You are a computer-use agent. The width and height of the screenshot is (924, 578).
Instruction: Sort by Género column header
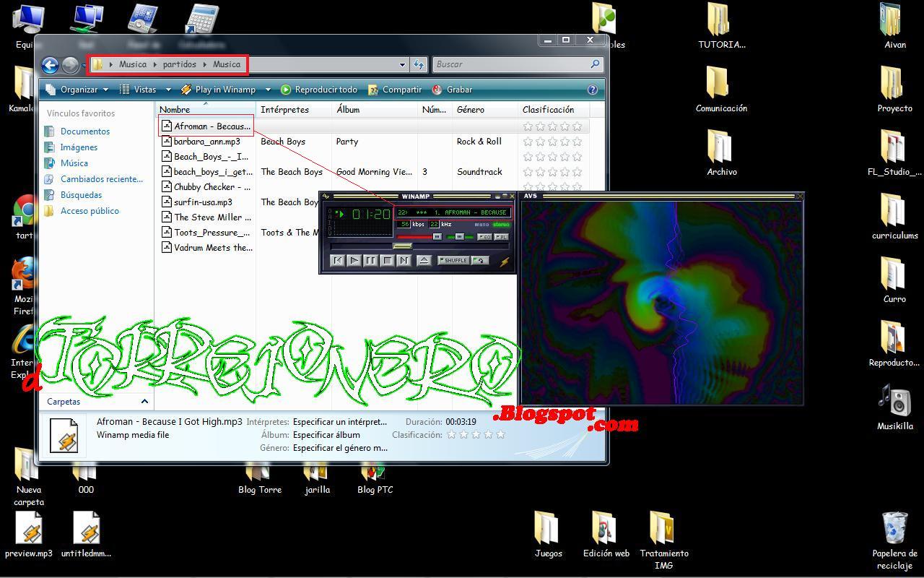coord(486,110)
